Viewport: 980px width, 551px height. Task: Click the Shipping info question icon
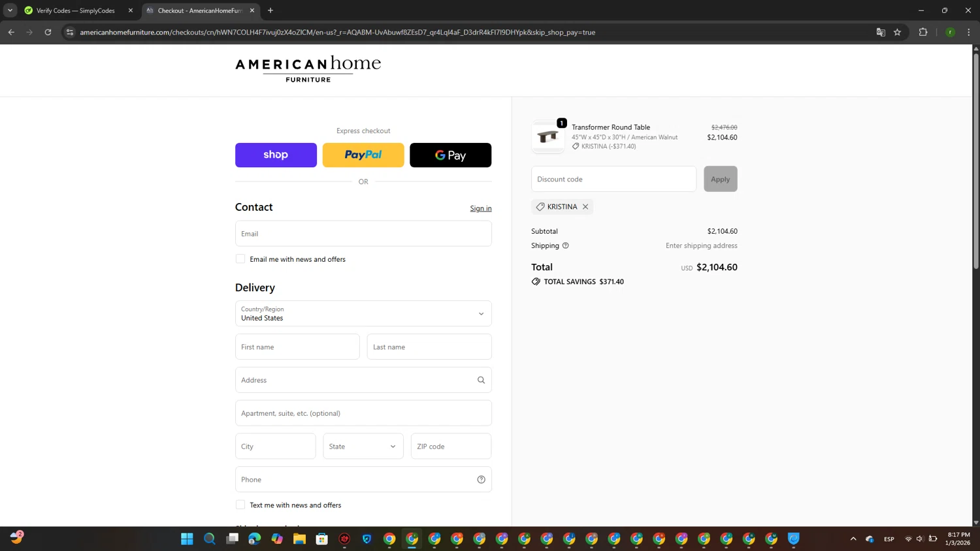[x=566, y=245]
